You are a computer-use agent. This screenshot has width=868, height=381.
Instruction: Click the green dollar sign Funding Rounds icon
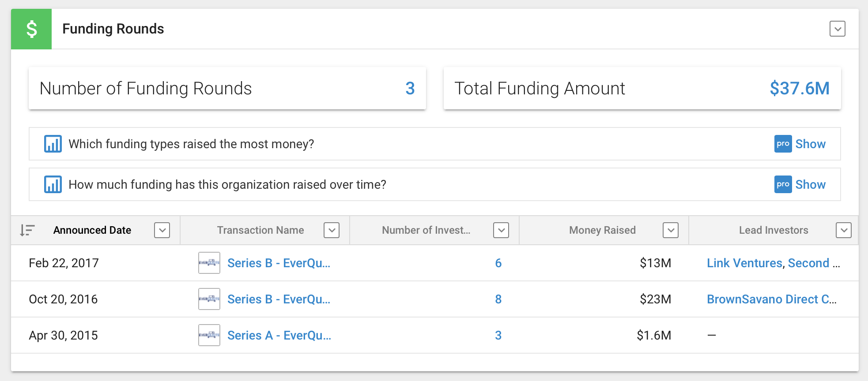(31, 29)
